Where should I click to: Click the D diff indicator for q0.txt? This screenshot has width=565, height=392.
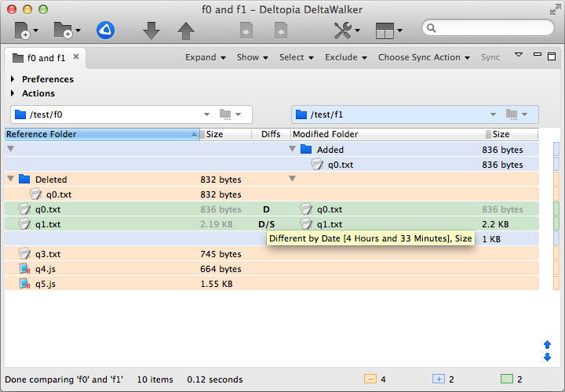[266, 209]
